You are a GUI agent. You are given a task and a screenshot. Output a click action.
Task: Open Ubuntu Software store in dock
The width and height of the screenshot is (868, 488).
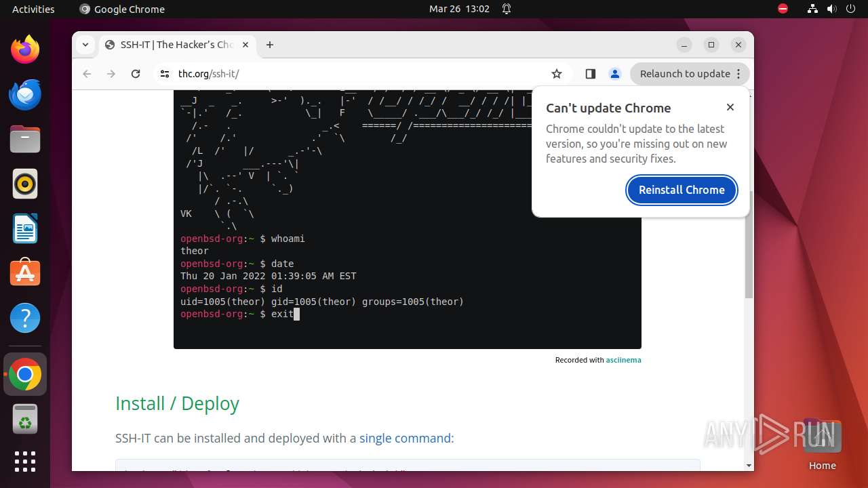pos(25,273)
